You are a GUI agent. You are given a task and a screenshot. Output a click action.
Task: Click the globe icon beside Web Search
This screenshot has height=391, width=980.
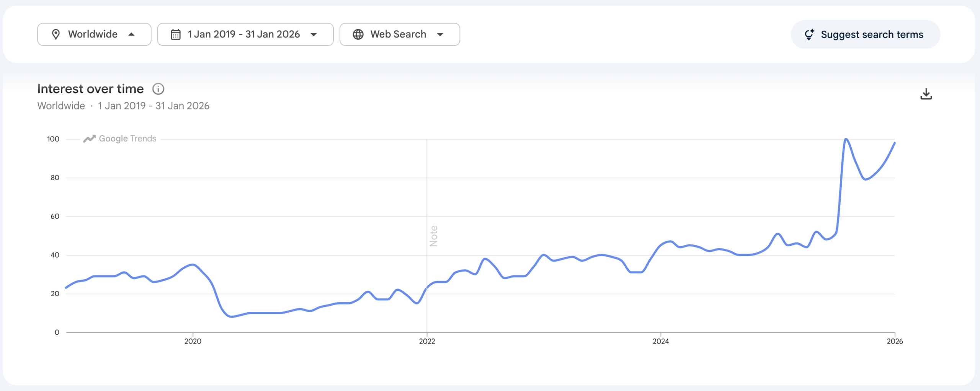[x=358, y=34]
